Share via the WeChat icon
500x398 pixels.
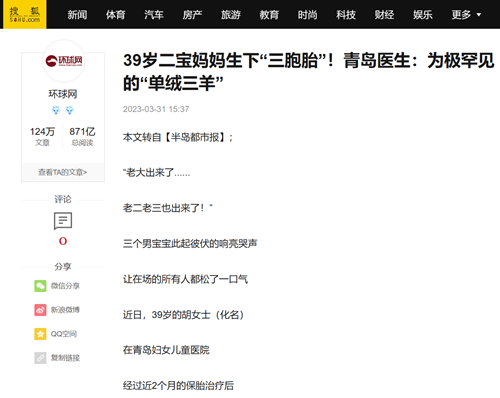40,286
